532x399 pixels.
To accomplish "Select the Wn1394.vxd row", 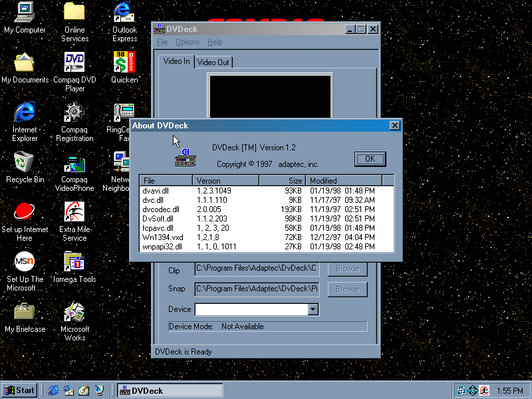I will (267, 237).
